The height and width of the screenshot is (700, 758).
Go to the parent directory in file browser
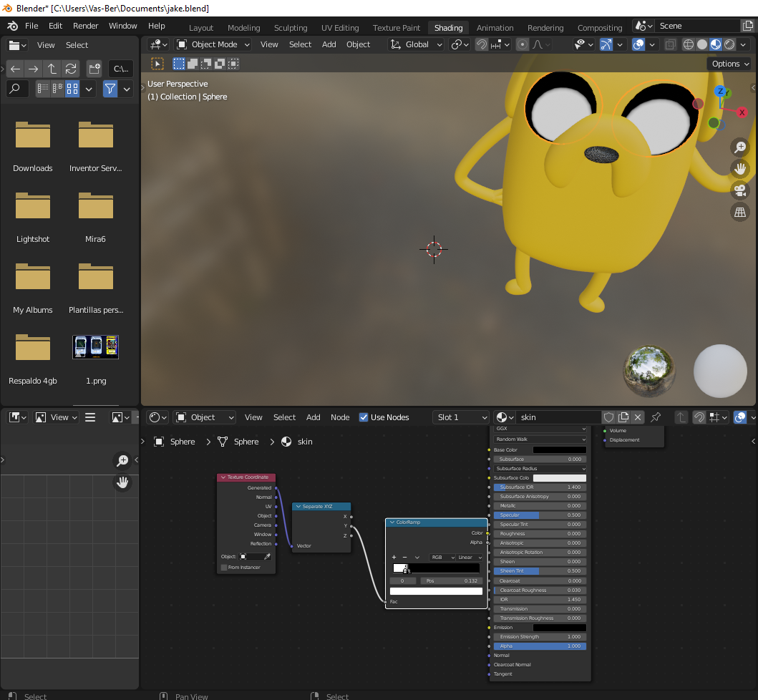point(52,69)
